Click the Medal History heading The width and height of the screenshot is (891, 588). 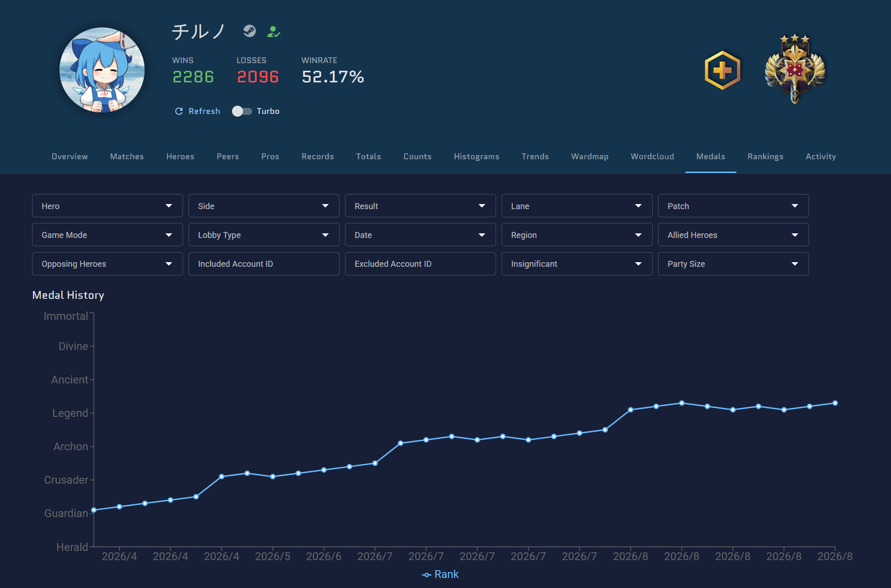pos(68,295)
